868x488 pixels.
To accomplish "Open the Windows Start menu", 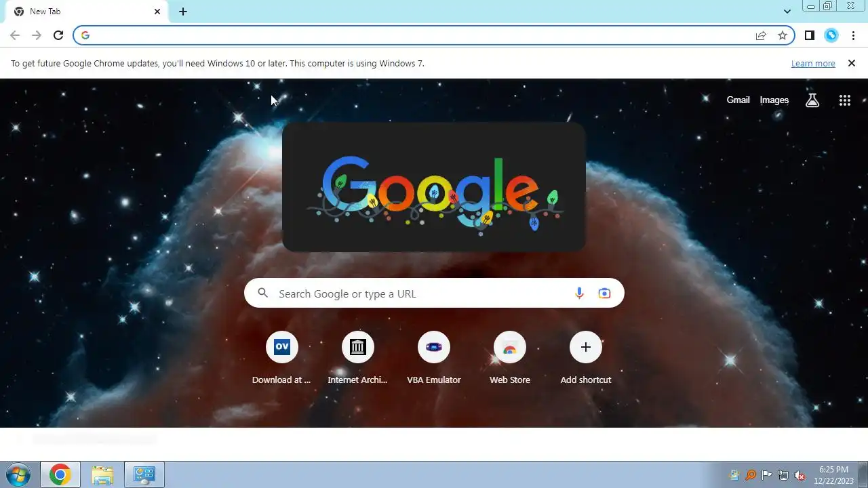I will point(18,474).
